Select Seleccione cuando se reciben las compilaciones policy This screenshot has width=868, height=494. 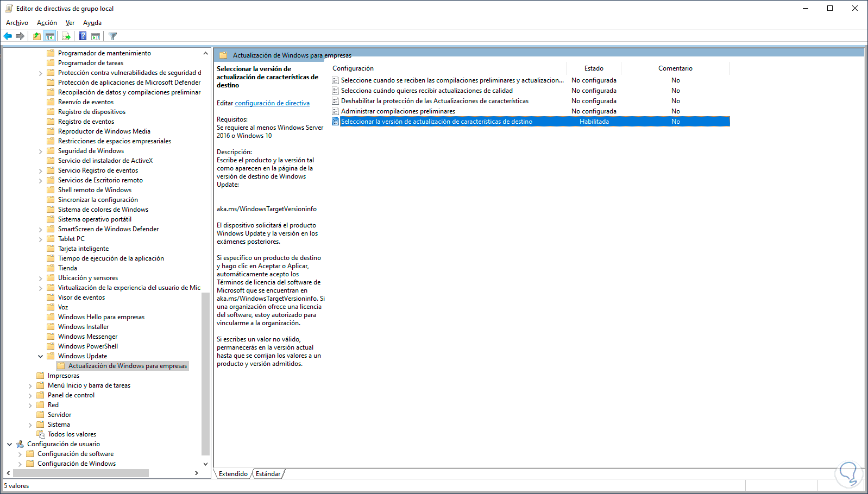click(x=452, y=80)
